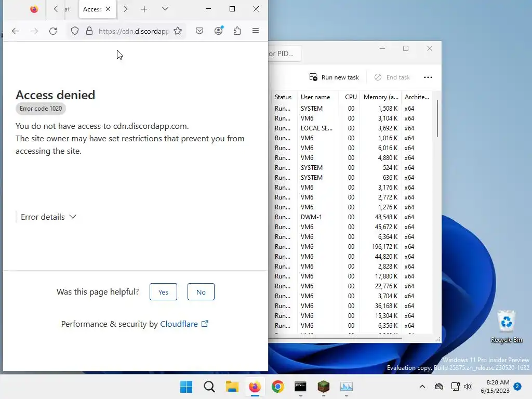Answer No to page helpful question
532x399 pixels.
tap(201, 292)
